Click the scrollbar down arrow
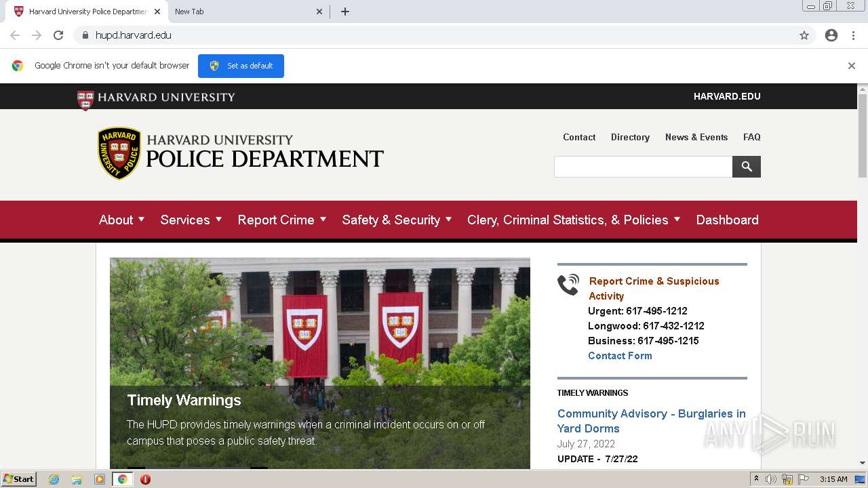 (x=863, y=464)
